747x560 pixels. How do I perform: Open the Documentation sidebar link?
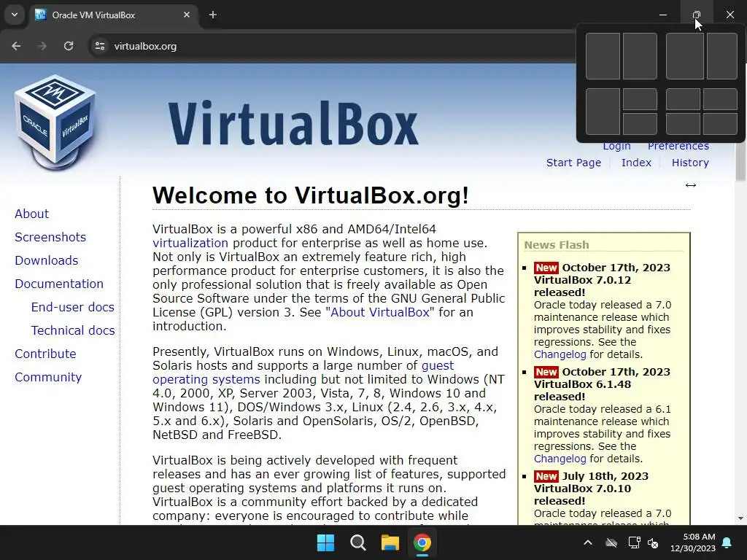click(59, 284)
